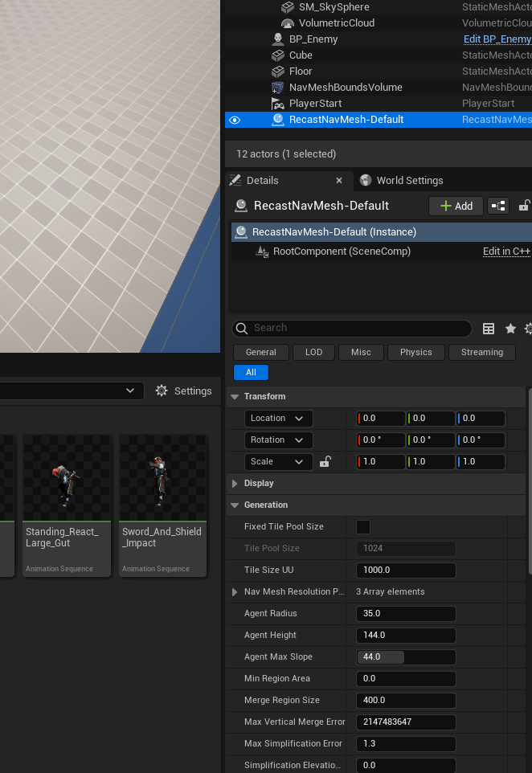The image size is (532, 773).
Task: Open the Scale type dropdown
Action: click(279, 461)
